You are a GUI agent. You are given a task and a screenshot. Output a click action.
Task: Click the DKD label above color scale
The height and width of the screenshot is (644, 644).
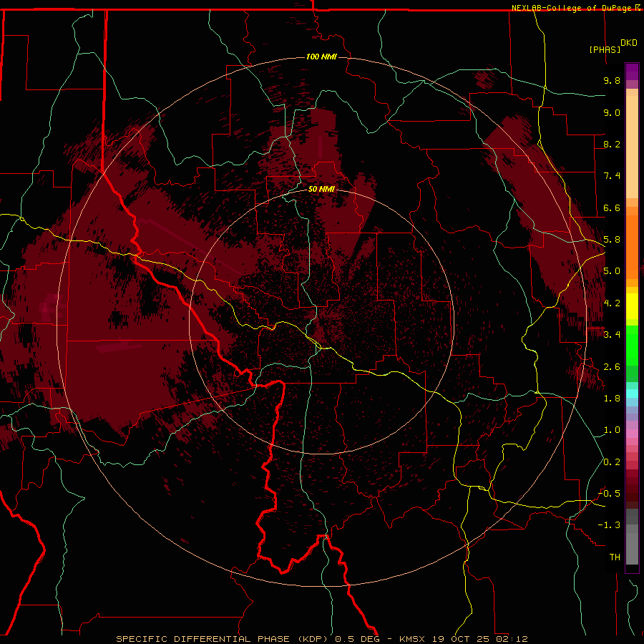629,43
